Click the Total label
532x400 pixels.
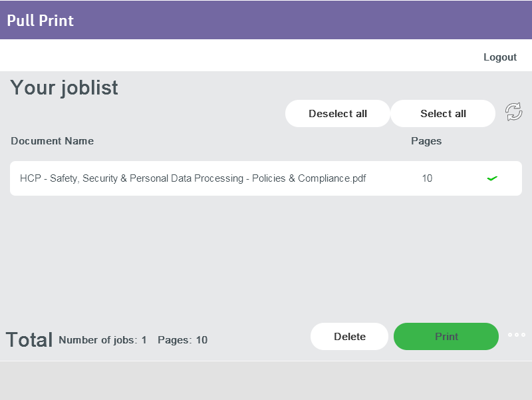click(x=29, y=340)
